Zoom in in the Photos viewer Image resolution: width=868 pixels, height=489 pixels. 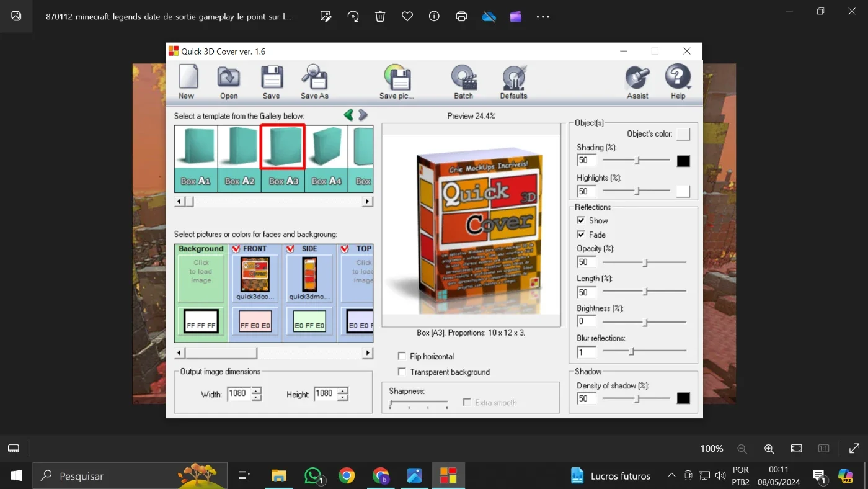pos(769,449)
